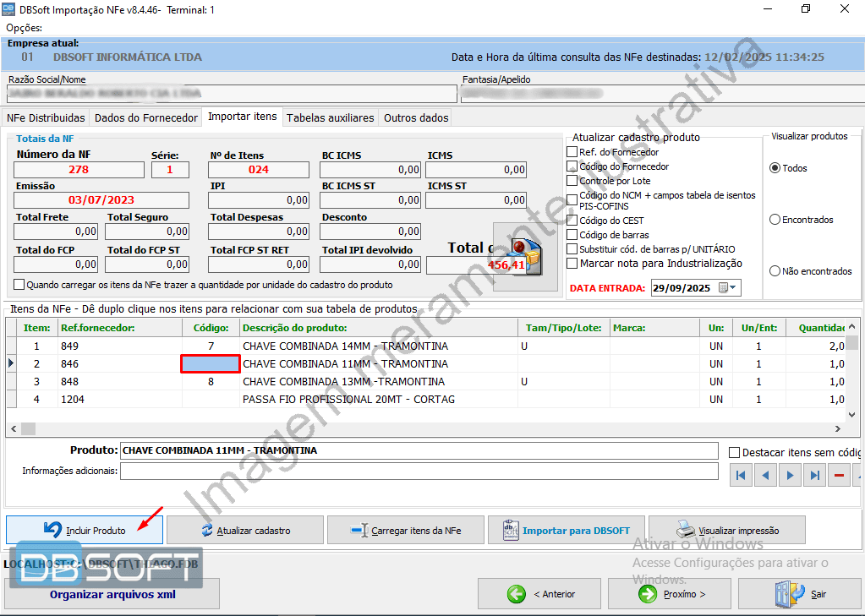Click the red minus delete record button
This screenshot has width=865, height=616.
point(839,476)
